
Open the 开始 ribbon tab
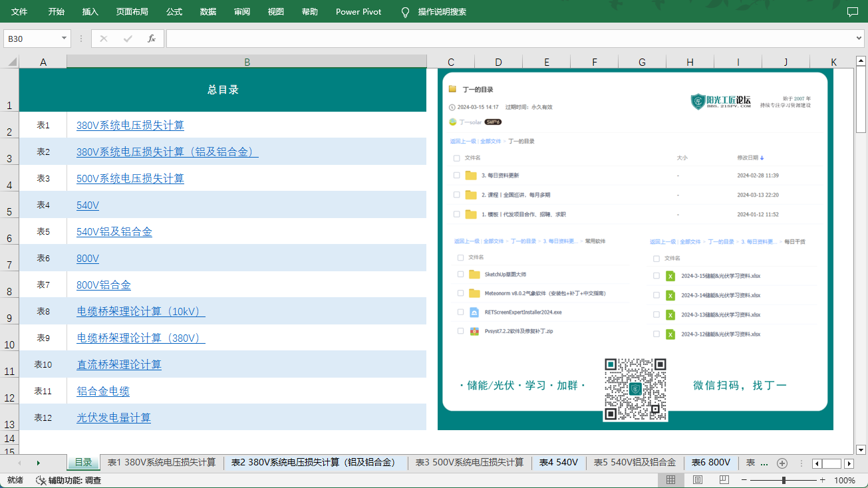coord(57,12)
